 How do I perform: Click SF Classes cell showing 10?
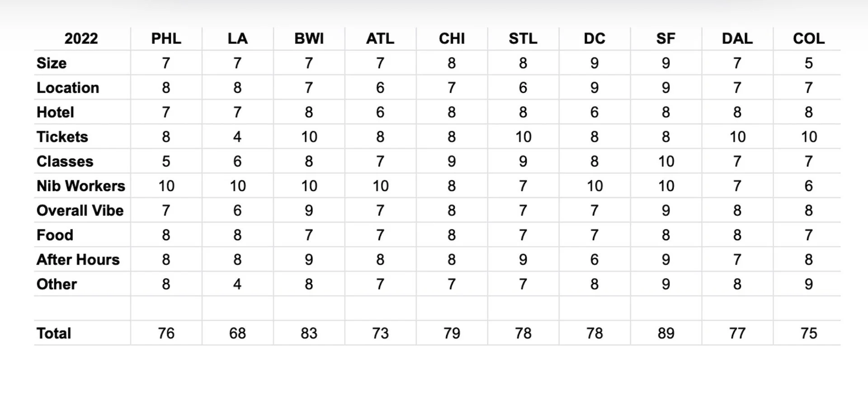coord(666,161)
